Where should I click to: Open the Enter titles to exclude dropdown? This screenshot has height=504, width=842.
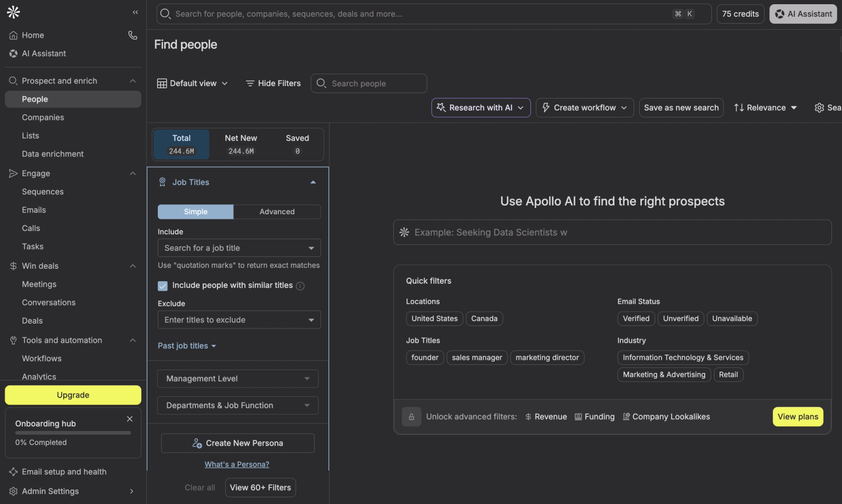tap(239, 320)
